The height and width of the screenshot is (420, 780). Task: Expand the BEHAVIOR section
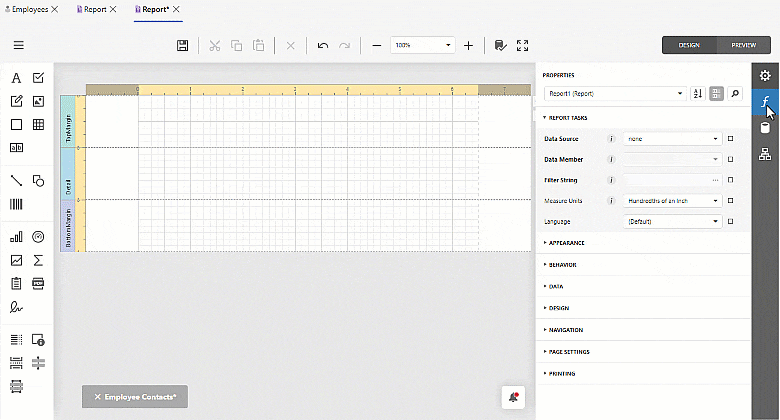click(x=560, y=265)
